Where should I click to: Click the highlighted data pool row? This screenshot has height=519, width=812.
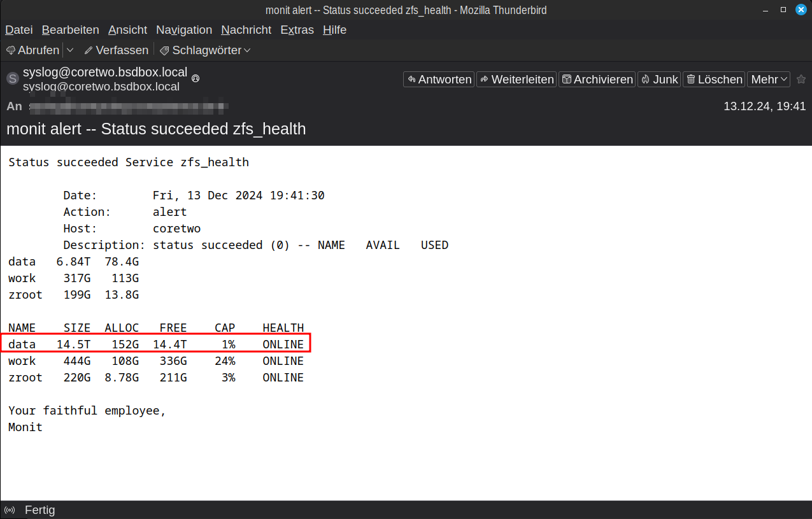click(x=155, y=345)
